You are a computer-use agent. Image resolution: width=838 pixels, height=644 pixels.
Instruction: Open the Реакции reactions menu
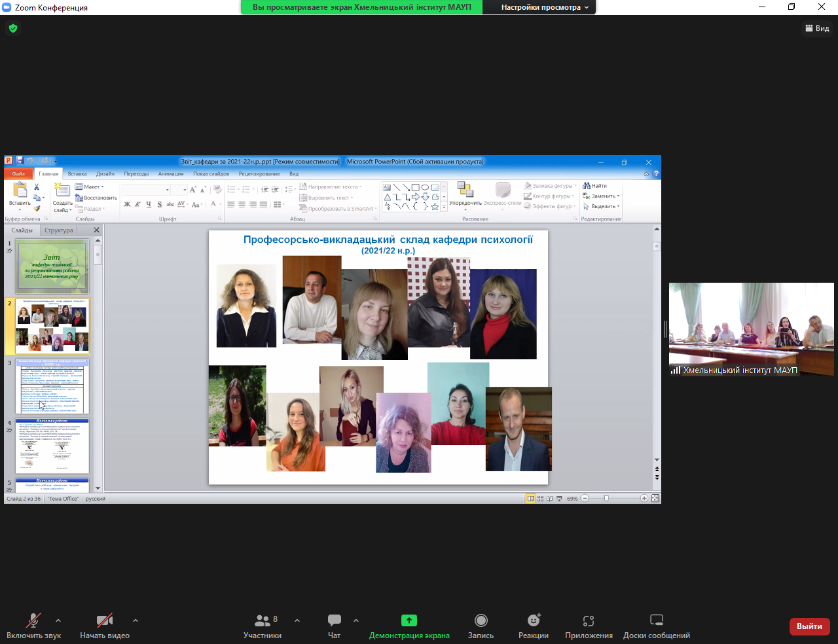534,626
